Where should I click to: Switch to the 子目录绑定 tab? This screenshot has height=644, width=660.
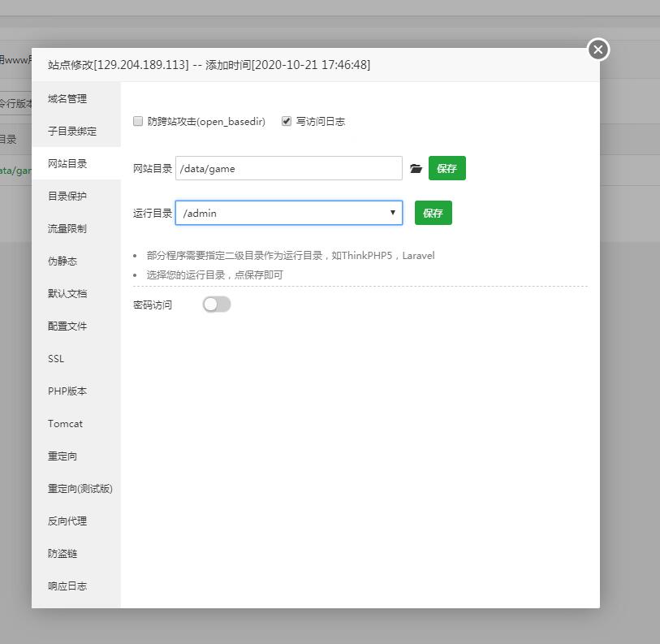point(72,132)
